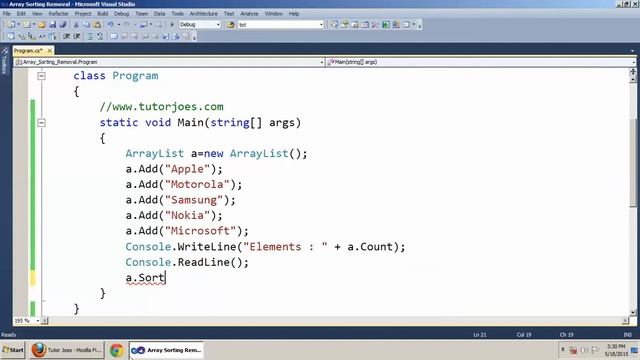Viewport: 640px width, 360px height.
Task: Click the Open File folder icon
Action: coord(42,25)
